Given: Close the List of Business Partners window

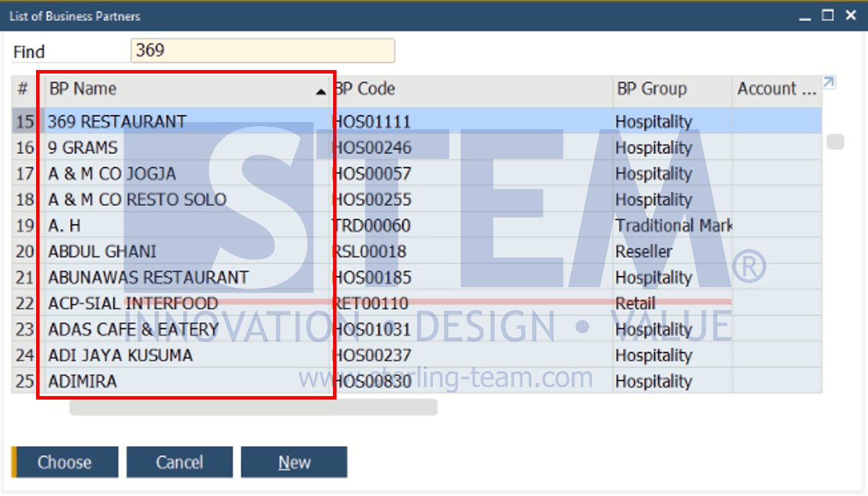Looking at the screenshot, I should pyautogui.click(x=851, y=15).
